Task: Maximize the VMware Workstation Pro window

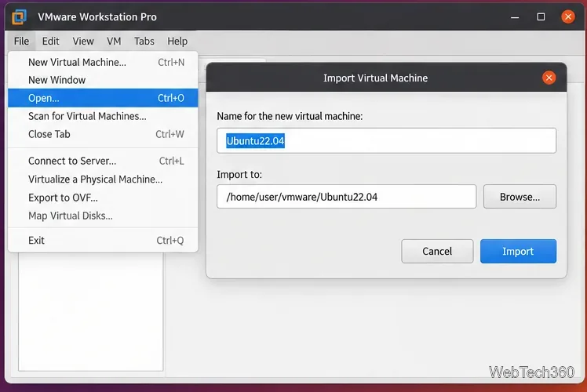Action: coord(541,16)
